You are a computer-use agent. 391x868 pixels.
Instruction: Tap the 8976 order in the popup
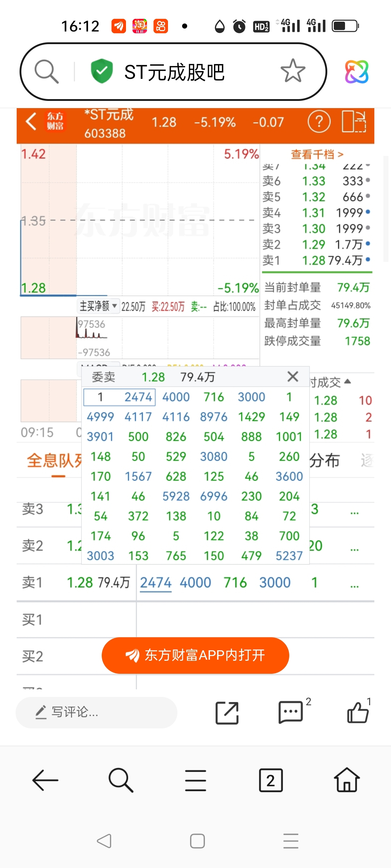pos(214,417)
